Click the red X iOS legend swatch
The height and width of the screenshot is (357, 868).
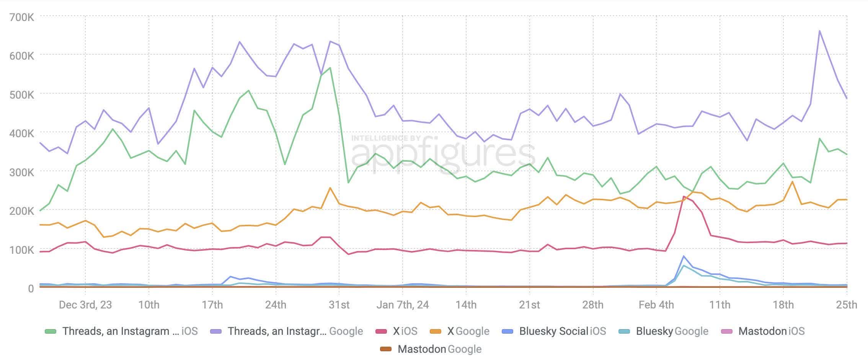pyautogui.click(x=381, y=331)
